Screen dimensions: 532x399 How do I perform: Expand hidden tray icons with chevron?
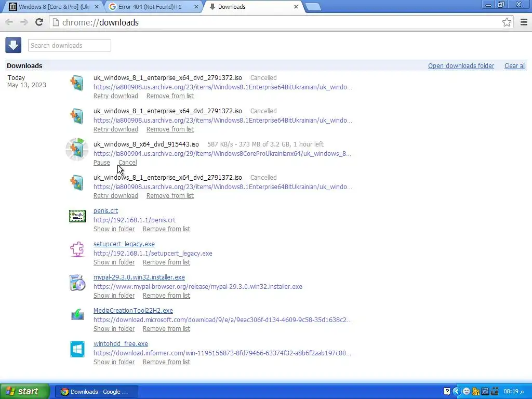point(456,392)
